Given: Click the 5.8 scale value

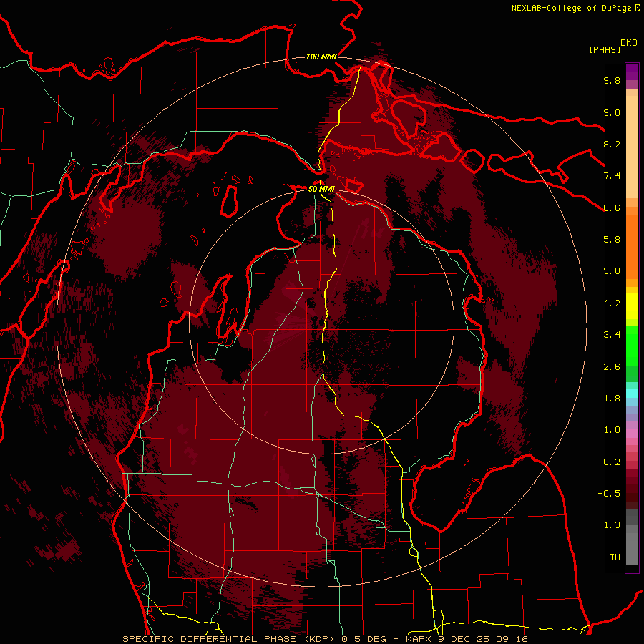Looking at the screenshot, I should [612, 240].
